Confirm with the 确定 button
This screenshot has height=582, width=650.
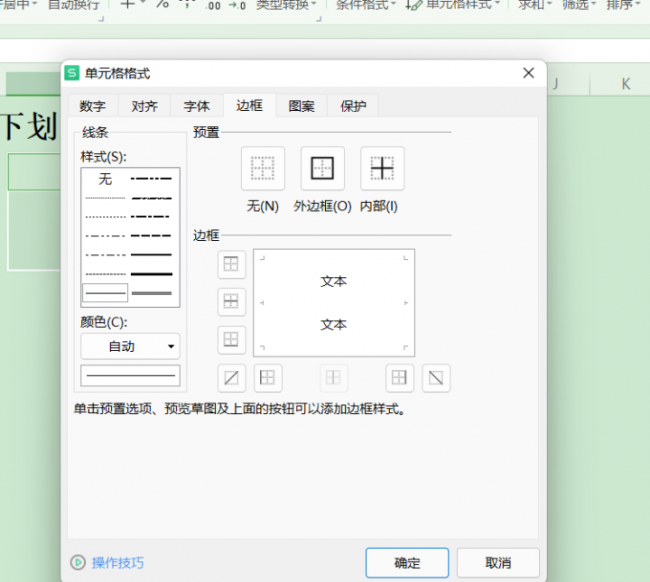[x=407, y=563]
